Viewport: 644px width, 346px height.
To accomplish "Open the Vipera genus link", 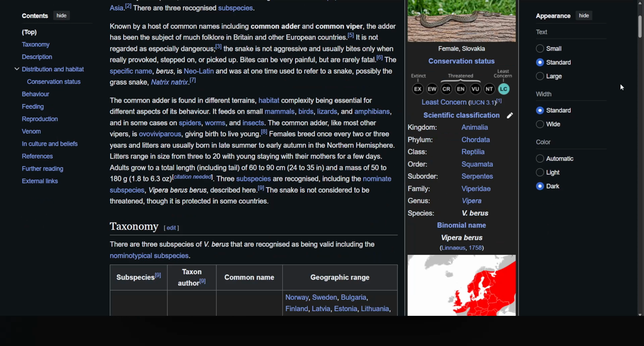I will click(x=471, y=201).
